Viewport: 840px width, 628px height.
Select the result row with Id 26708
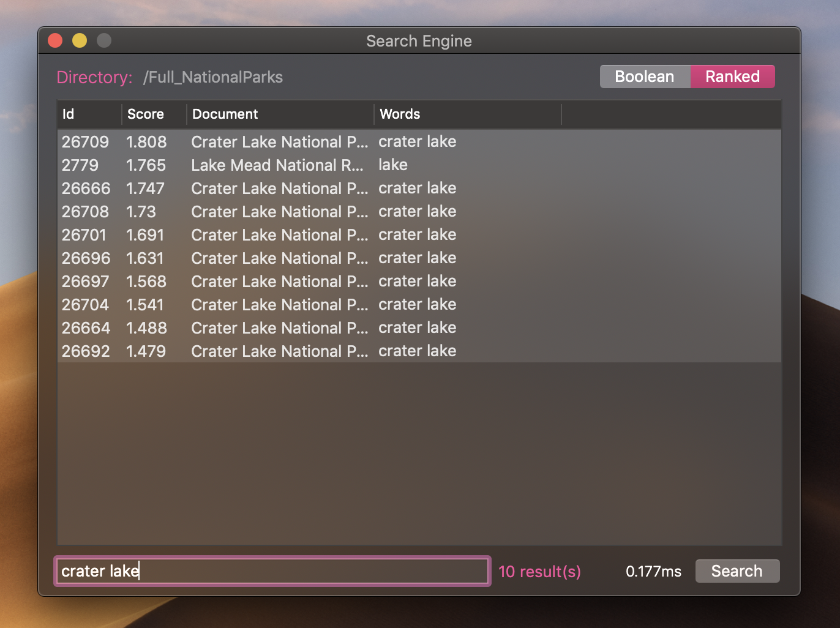click(x=419, y=212)
